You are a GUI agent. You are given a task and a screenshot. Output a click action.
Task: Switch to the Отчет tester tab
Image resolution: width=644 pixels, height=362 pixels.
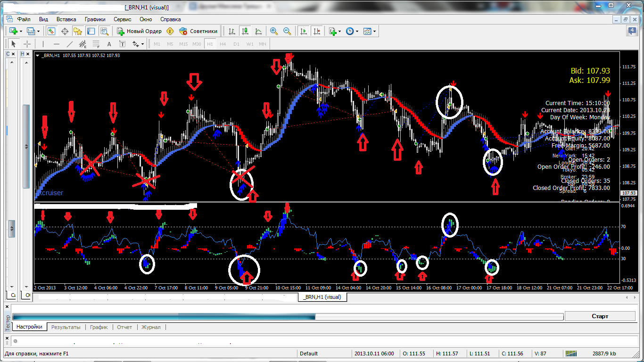pyautogui.click(x=124, y=327)
